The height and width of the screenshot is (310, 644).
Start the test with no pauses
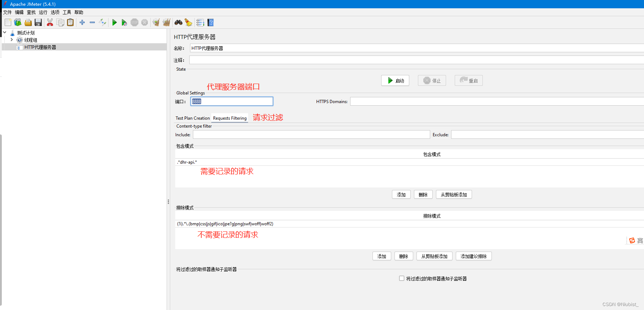[x=124, y=23]
